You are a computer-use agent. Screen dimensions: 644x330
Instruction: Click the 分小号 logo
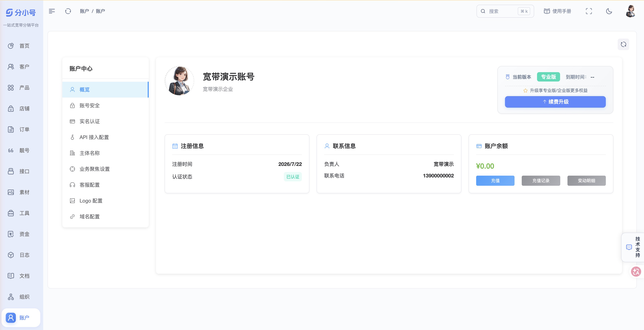(21, 12)
